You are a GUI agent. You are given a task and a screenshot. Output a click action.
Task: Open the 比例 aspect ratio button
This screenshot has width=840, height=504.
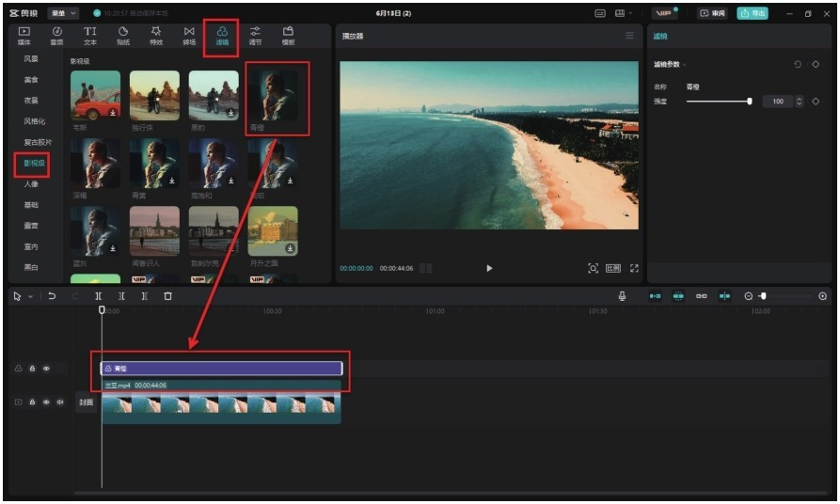(x=613, y=268)
